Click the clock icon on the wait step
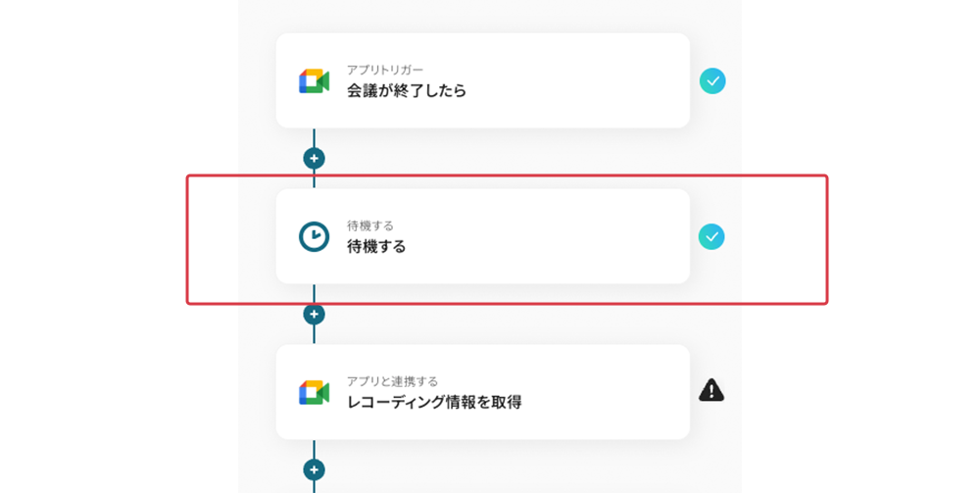Image resolution: width=980 pixels, height=493 pixels. click(314, 236)
